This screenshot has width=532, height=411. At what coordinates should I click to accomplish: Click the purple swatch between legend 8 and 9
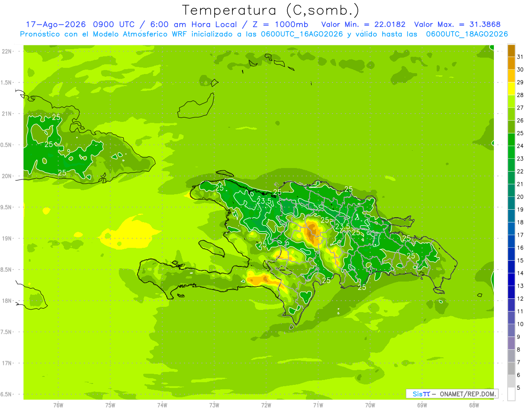511,343
